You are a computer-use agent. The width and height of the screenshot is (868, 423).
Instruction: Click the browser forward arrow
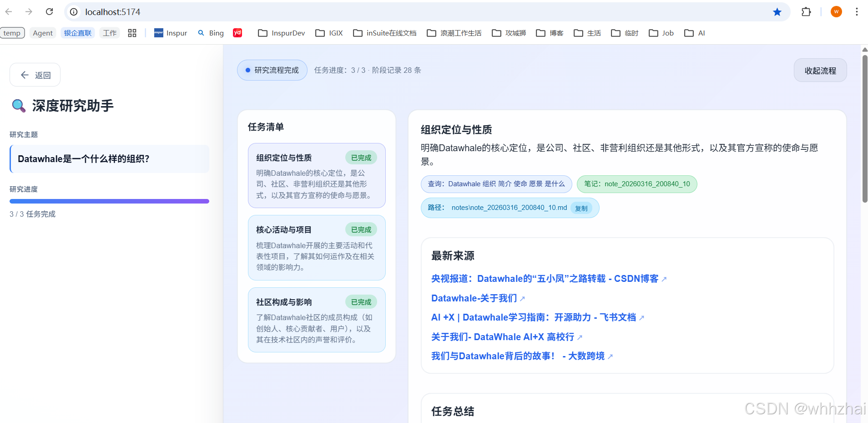coord(29,12)
